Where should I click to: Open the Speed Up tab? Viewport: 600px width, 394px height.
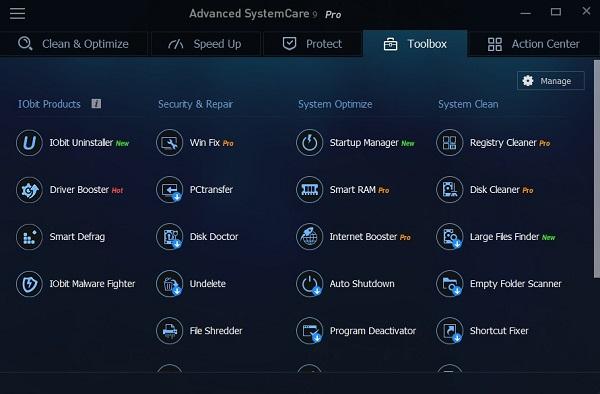(206, 44)
